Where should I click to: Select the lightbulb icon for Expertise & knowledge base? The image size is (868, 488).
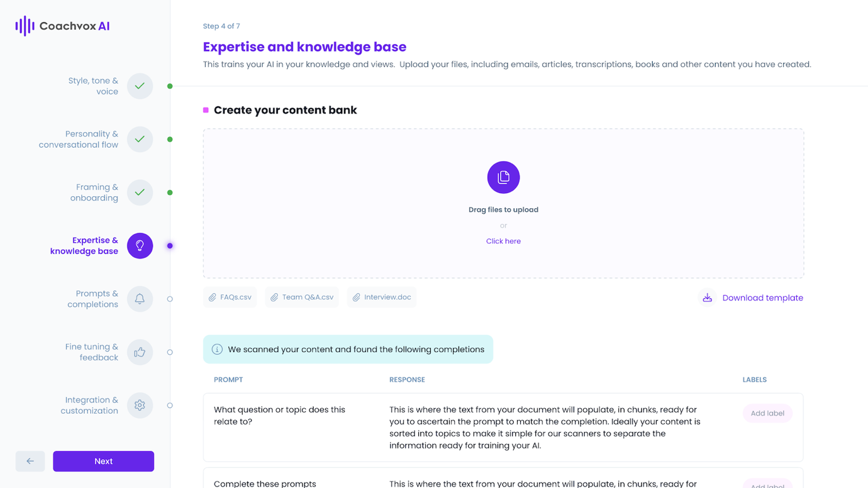click(x=139, y=245)
